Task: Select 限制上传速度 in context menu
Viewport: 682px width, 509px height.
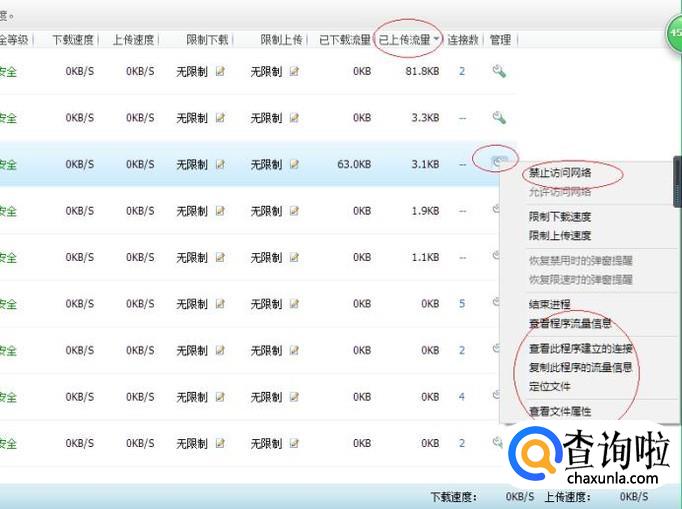Action: click(x=560, y=235)
